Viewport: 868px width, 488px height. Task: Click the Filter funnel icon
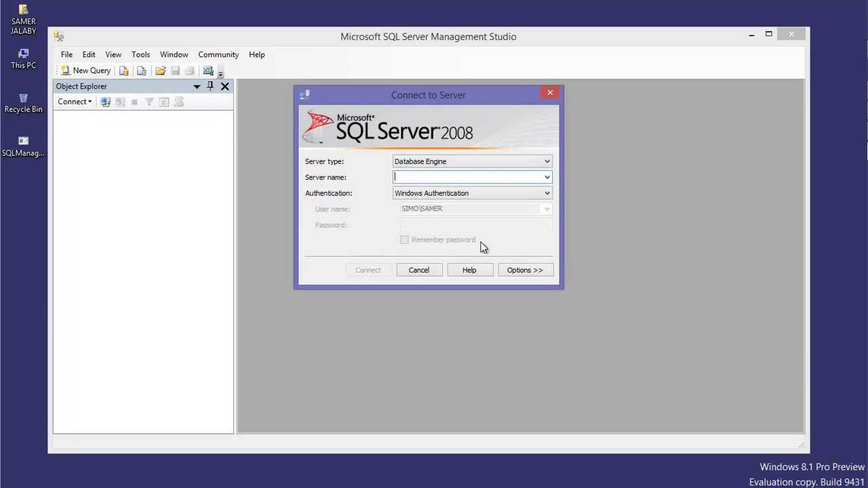point(149,102)
